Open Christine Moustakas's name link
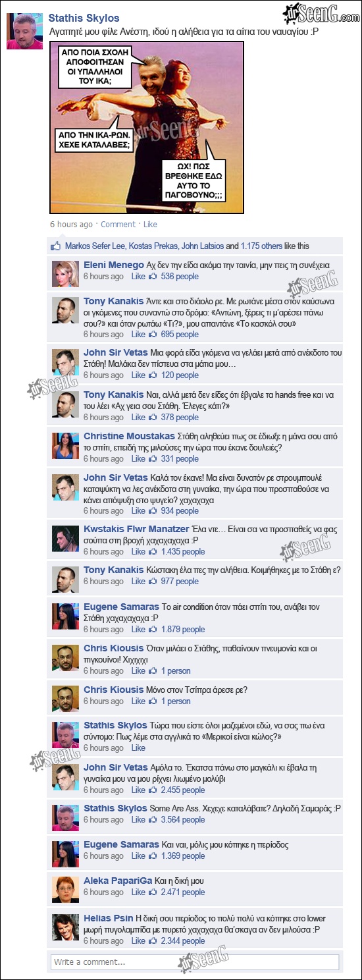 129,436
